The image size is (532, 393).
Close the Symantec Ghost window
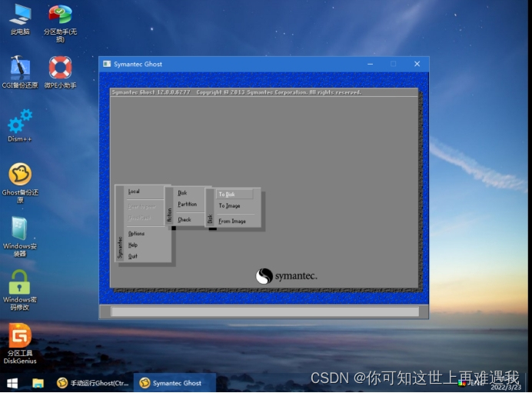point(417,64)
